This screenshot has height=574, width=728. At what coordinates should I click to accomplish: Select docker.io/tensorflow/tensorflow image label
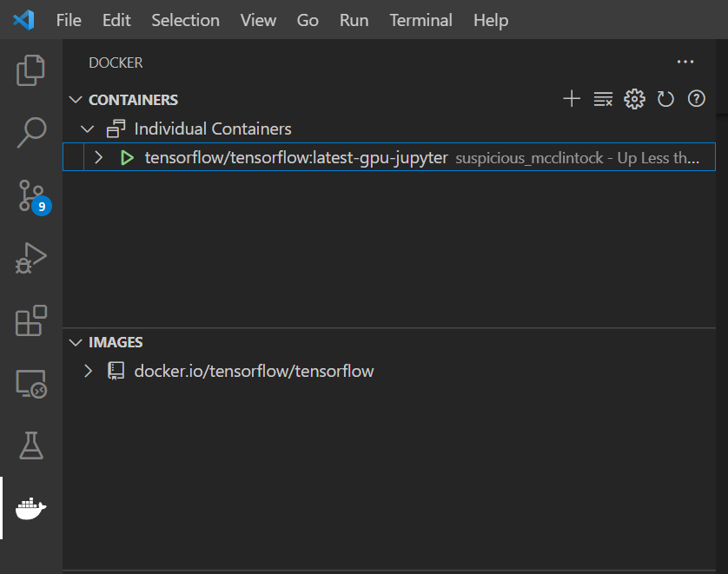[254, 371]
